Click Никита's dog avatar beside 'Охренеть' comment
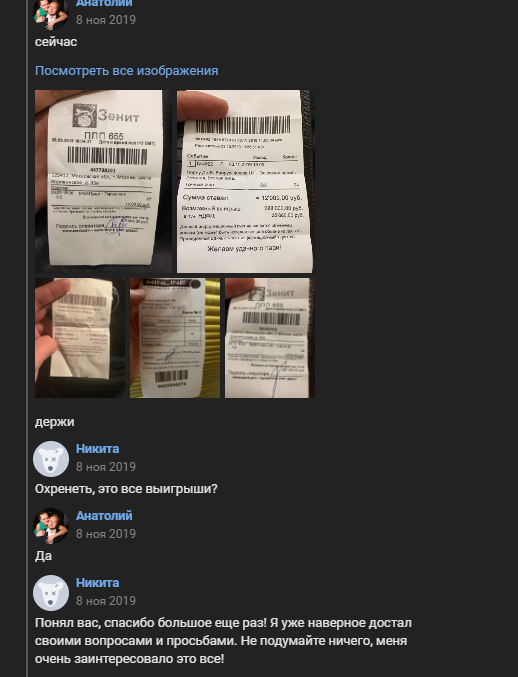This screenshot has height=677, width=518. click(x=51, y=459)
